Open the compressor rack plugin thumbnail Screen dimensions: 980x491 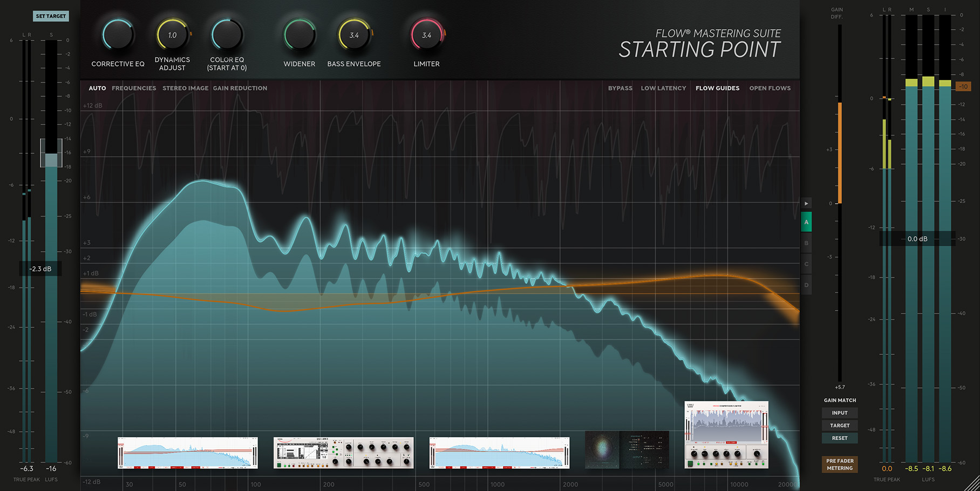click(344, 453)
